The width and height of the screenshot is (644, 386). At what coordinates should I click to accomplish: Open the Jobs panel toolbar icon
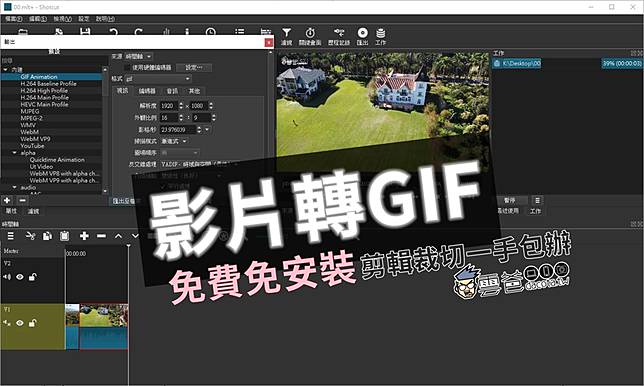381,37
